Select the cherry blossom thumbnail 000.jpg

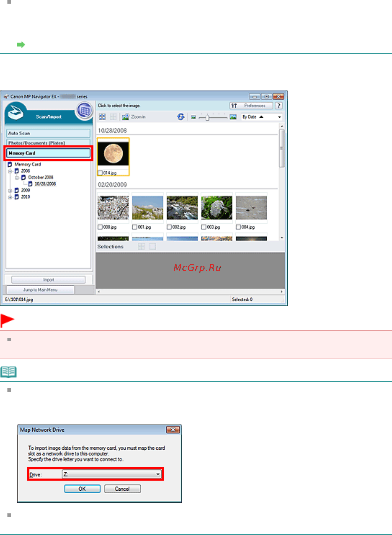click(113, 208)
